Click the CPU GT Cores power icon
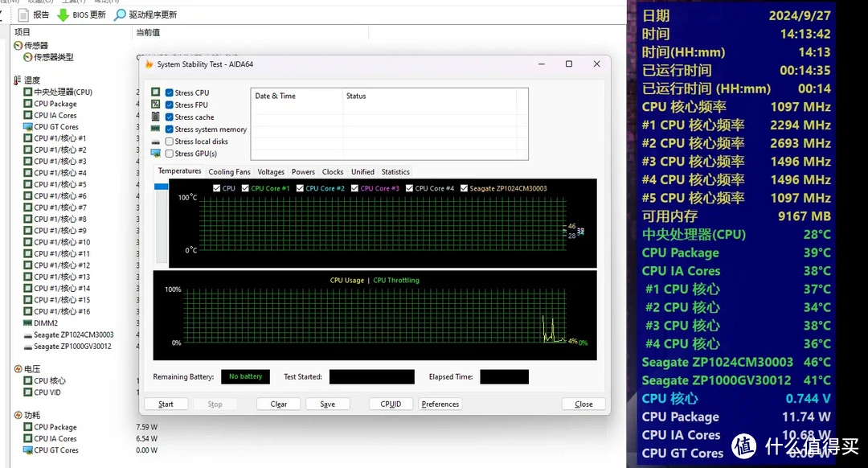This screenshot has height=468, width=868. pyautogui.click(x=27, y=450)
